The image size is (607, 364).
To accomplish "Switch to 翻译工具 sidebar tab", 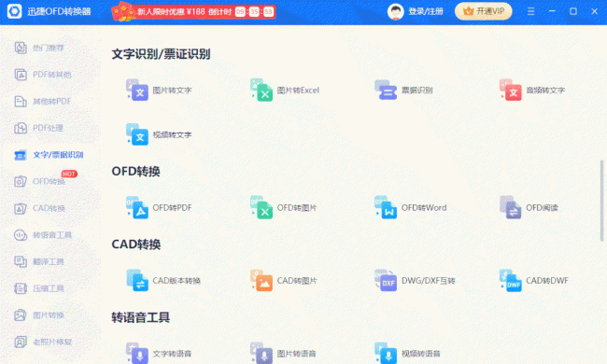I will click(x=39, y=261).
